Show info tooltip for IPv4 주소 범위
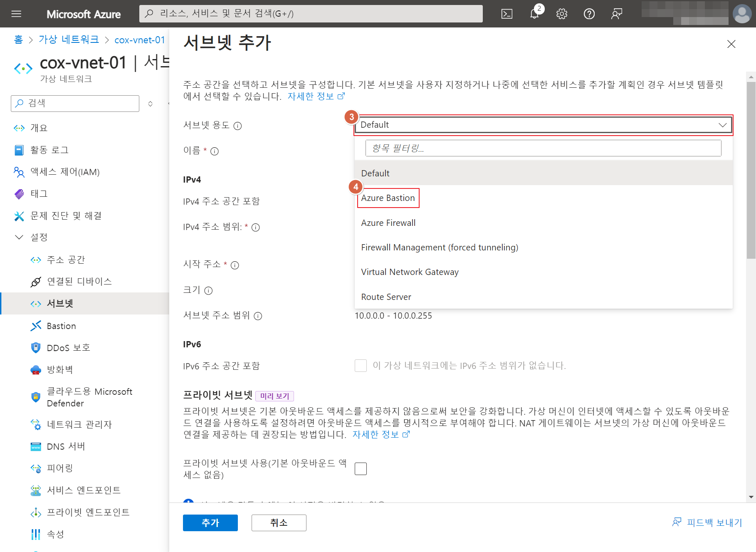The width and height of the screenshot is (756, 552). click(256, 228)
